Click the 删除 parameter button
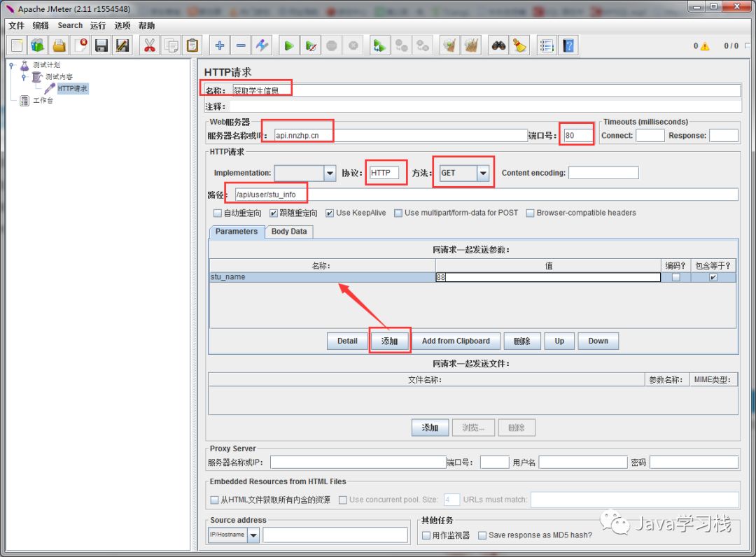The height and width of the screenshot is (557, 756). (521, 341)
